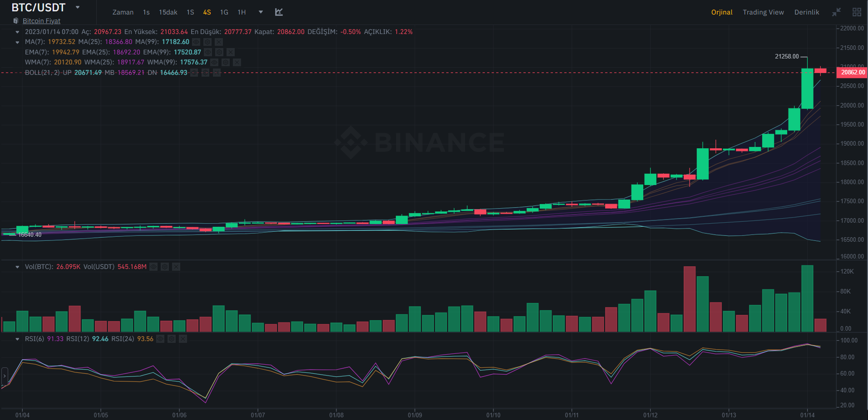Select the 1G interval
This screenshot has width=868, height=420.
224,12
